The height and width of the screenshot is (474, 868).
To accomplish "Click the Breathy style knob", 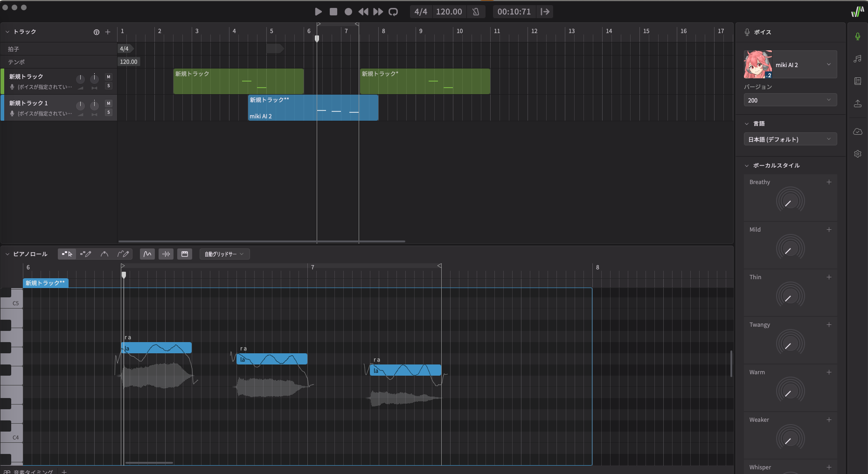I will (790, 201).
